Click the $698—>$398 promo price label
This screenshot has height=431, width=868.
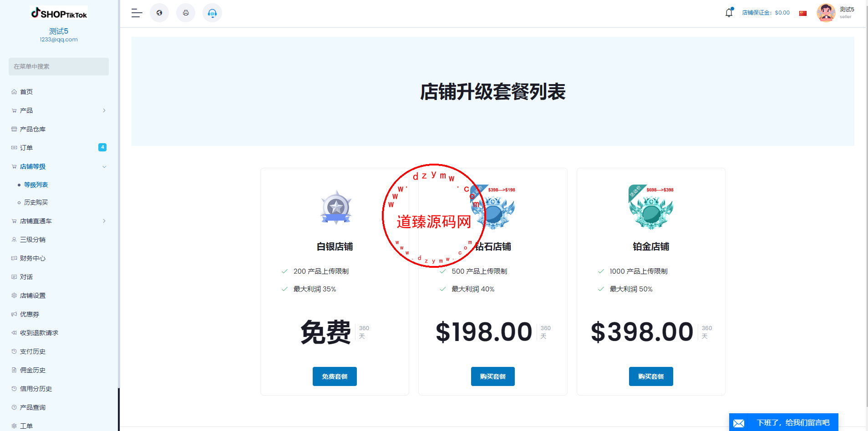tap(660, 190)
